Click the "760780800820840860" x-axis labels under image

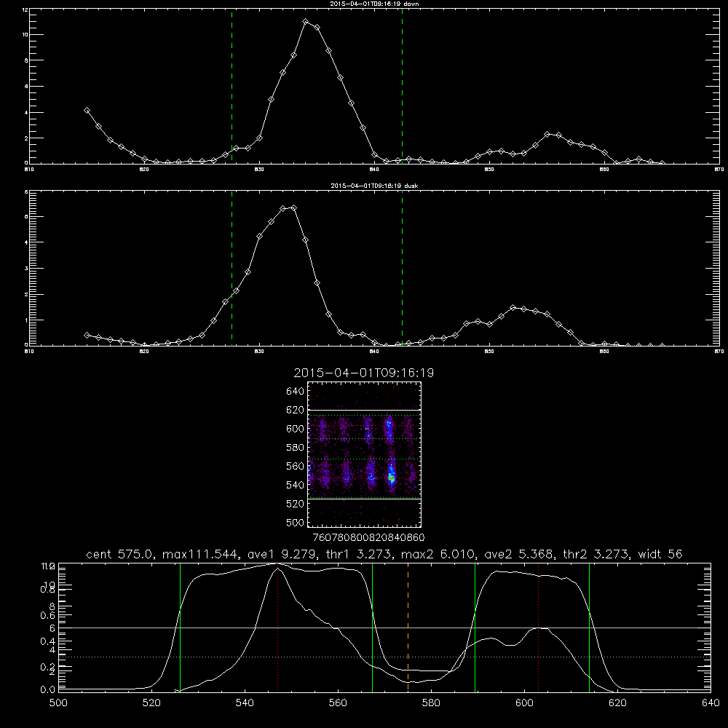(x=369, y=538)
